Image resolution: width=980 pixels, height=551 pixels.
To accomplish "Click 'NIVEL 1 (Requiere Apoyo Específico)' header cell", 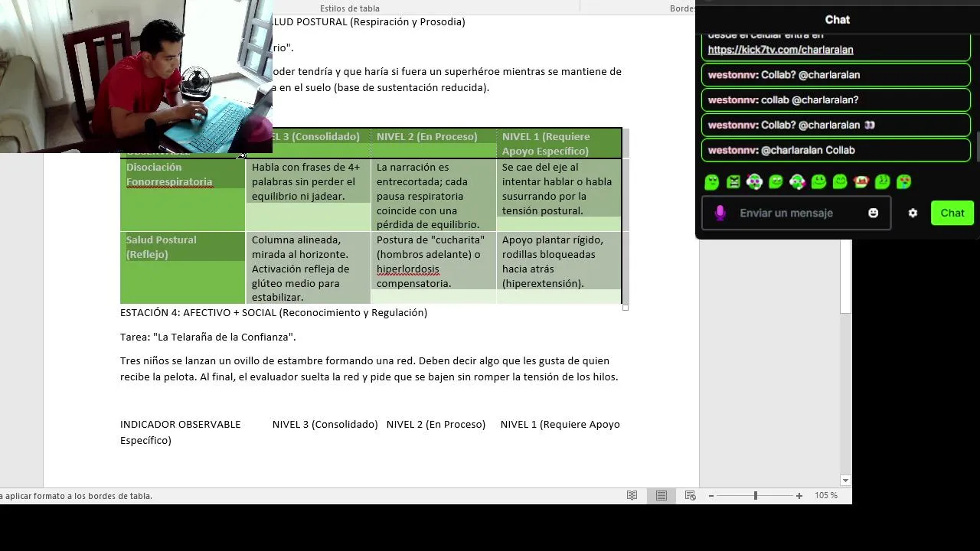I will pos(559,143).
